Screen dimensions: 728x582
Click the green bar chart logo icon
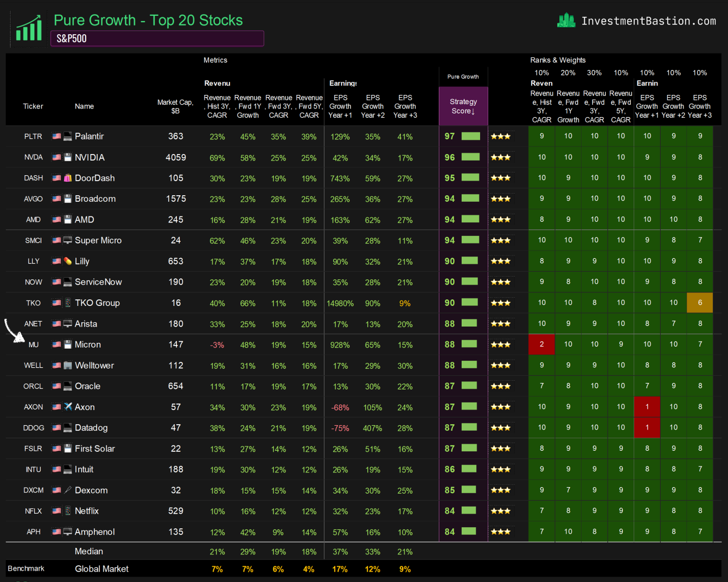tap(29, 28)
